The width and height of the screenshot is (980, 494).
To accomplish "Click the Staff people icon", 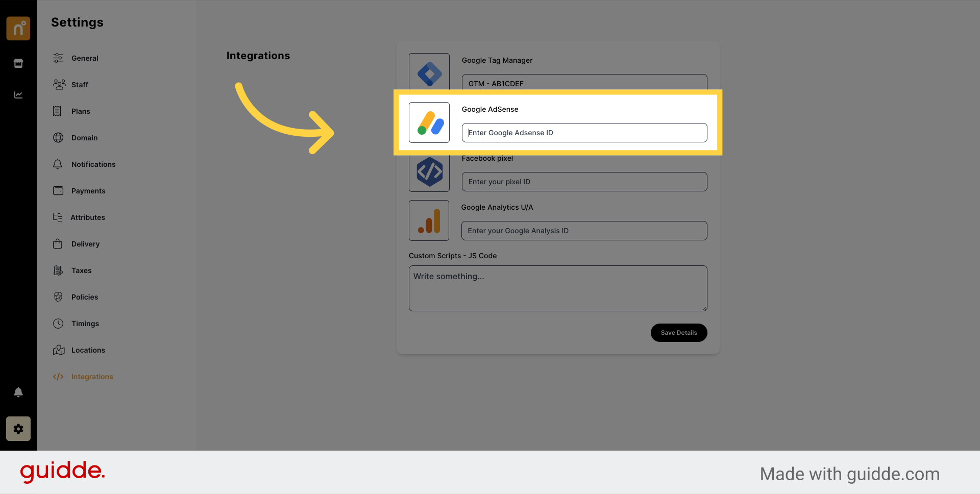I will coord(59,85).
